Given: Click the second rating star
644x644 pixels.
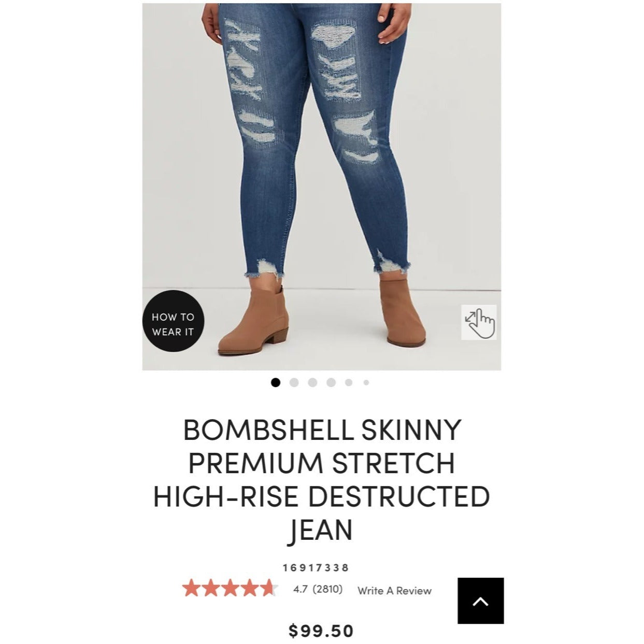Looking at the screenshot, I should pyautogui.click(x=211, y=588).
